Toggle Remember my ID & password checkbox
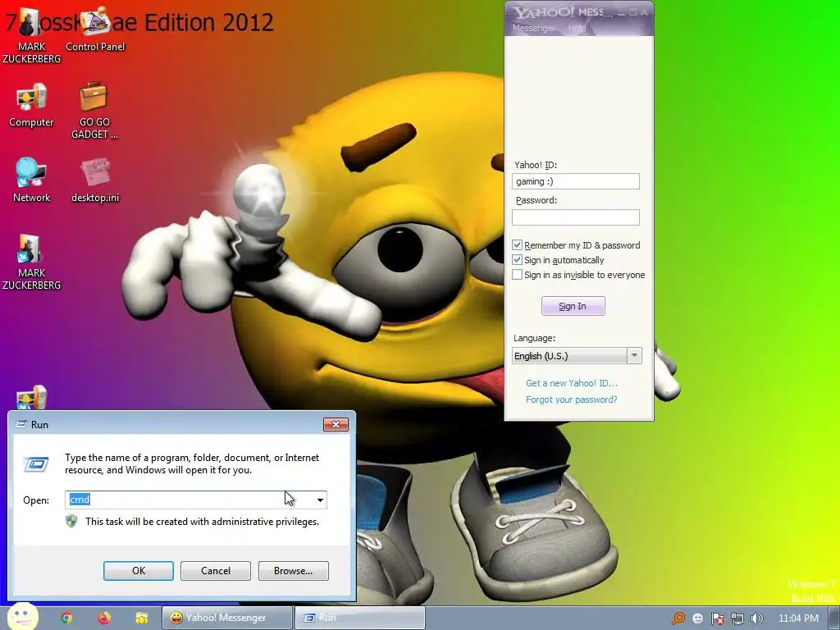This screenshot has height=630, width=840. pyautogui.click(x=517, y=244)
